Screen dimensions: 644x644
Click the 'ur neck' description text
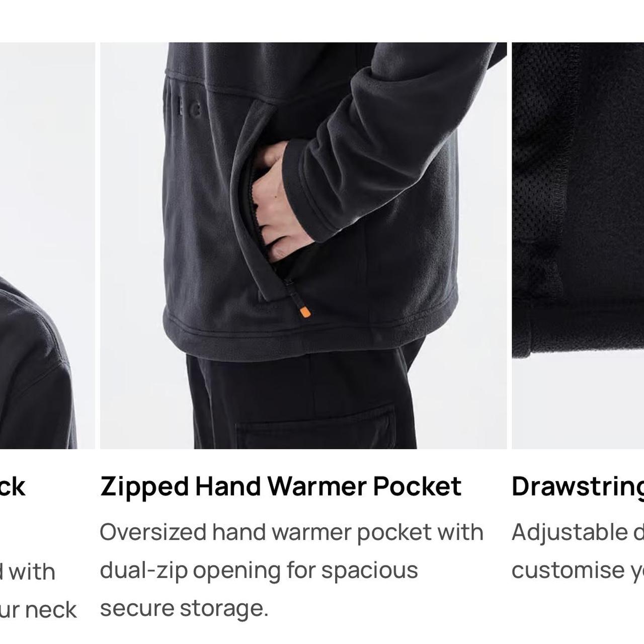[38, 610]
